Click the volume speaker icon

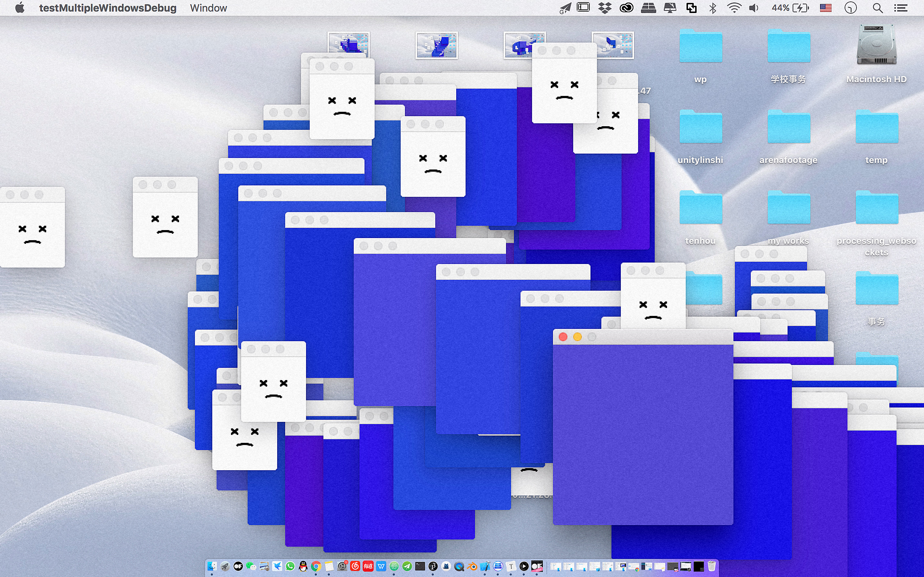pyautogui.click(x=754, y=8)
